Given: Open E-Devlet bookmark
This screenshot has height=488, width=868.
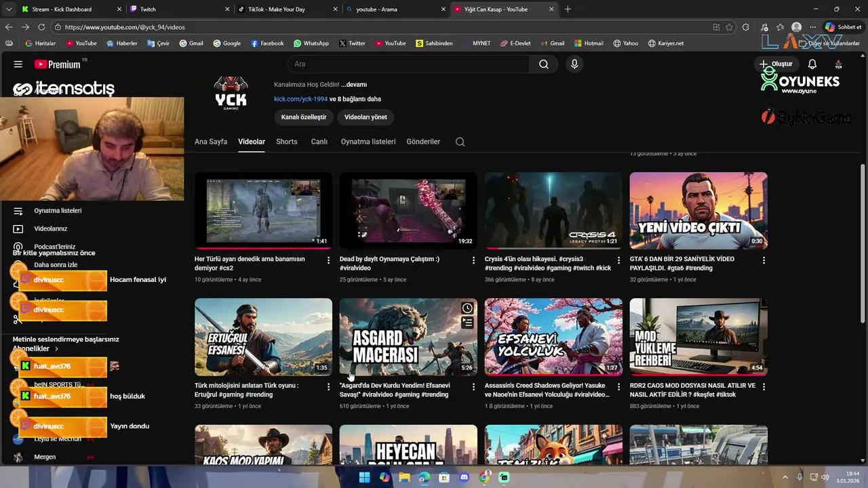Looking at the screenshot, I should pos(515,43).
